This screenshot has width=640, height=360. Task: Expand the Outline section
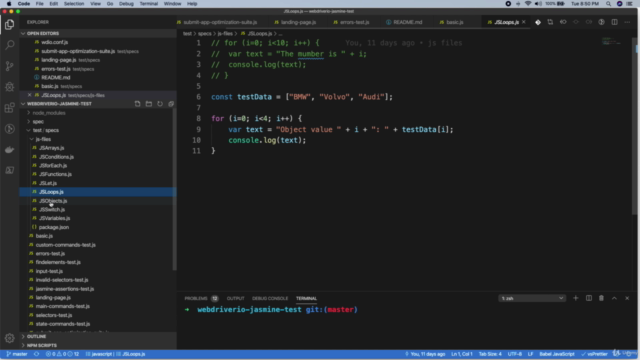point(98,336)
